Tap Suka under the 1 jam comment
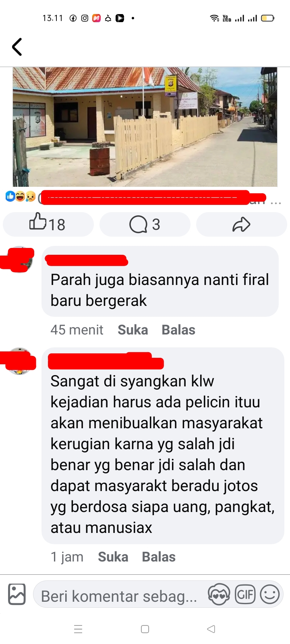290x644 pixels. coord(113,557)
